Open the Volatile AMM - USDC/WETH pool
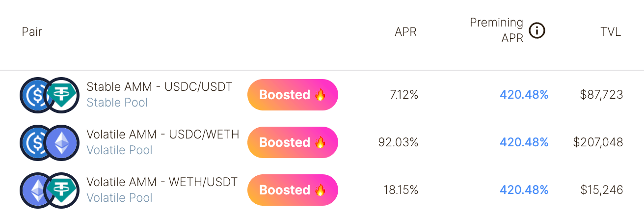Viewport: 644px width, 218px height. click(x=162, y=135)
